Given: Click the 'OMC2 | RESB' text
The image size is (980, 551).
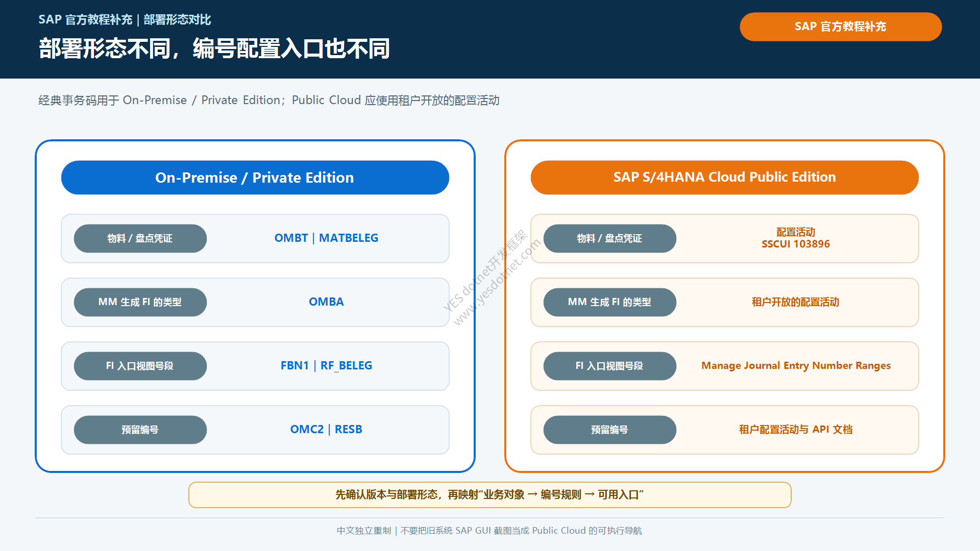Looking at the screenshot, I should click(x=326, y=429).
